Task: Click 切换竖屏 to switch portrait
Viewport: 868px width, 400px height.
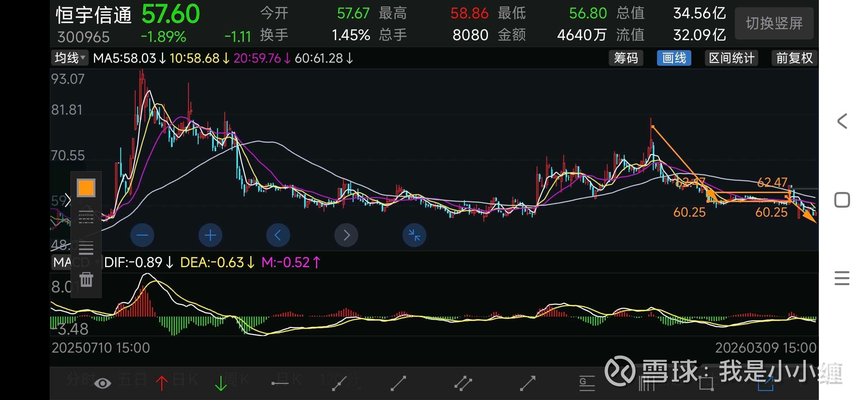Action: pos(774,23)
